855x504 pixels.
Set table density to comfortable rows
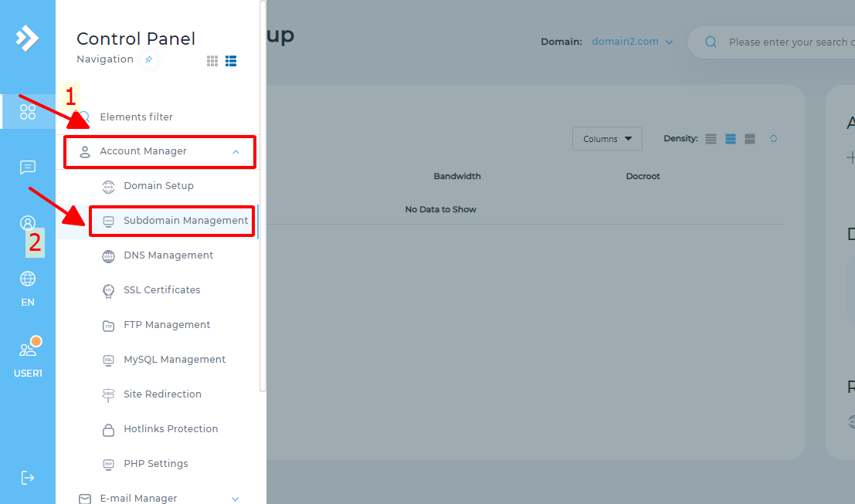coord(749,139)
